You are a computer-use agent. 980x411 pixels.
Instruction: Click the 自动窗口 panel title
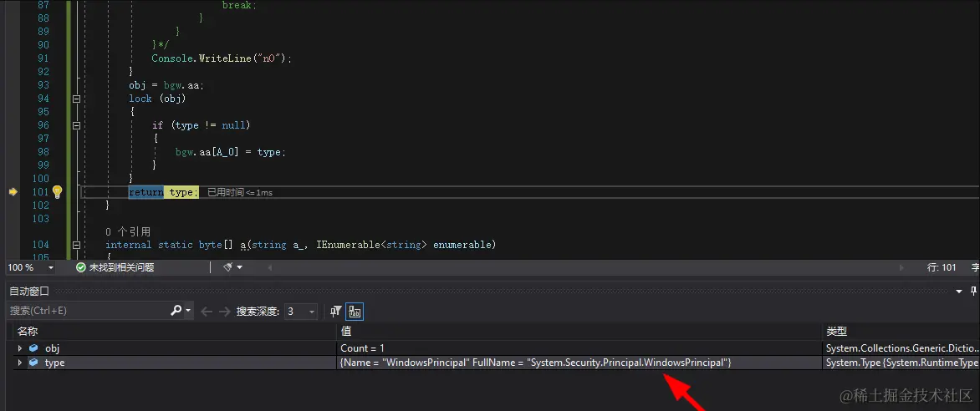coord(28,291)
